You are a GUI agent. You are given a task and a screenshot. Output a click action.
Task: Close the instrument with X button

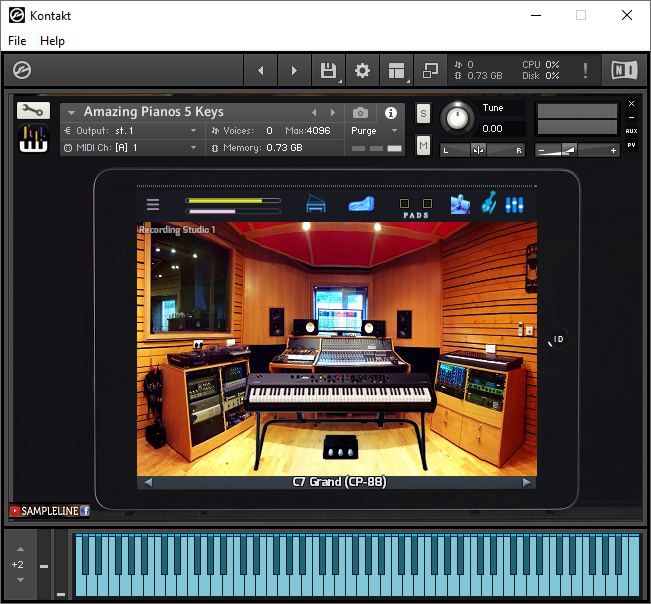click(x=631, y=103)
